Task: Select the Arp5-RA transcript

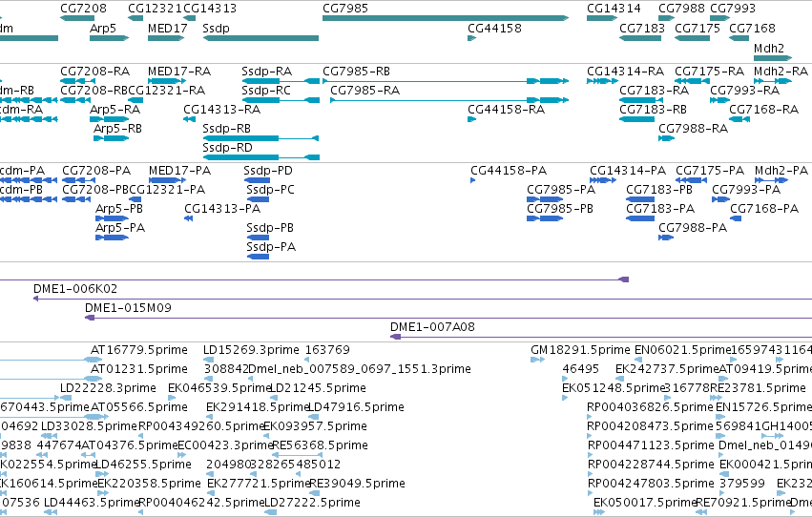Action: [x=110, y=119]
